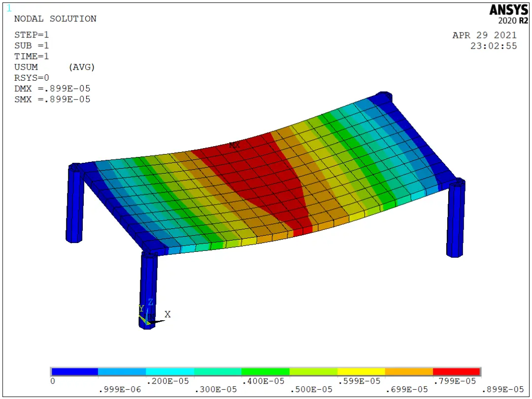The width and height of the screenshot is (532, 399).
Task: Click the left support column
Action: click(75, 203)
